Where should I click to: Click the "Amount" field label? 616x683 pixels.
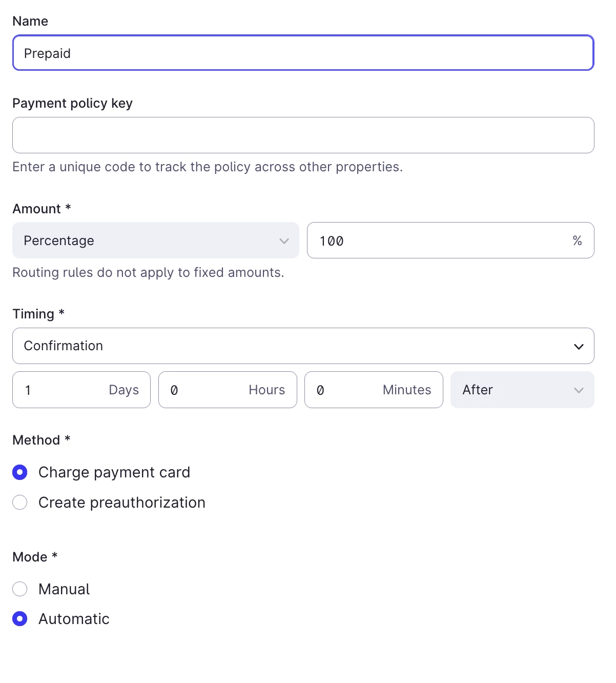36,209
